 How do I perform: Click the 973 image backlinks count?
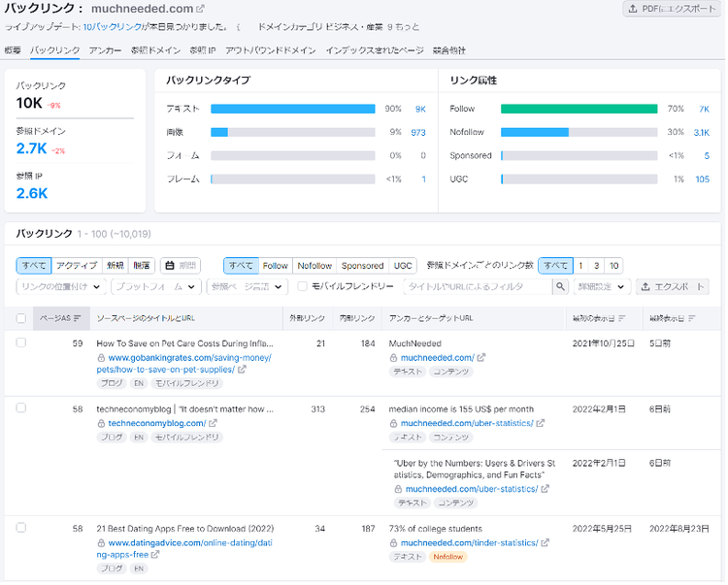417,133
